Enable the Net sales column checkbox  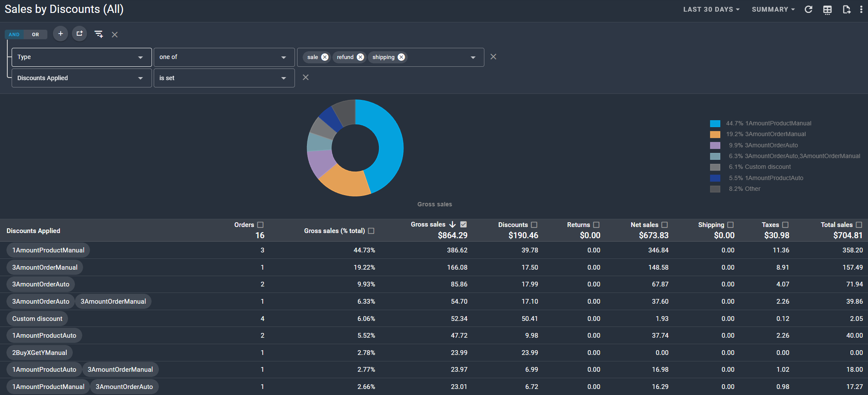tap(664, 225)
